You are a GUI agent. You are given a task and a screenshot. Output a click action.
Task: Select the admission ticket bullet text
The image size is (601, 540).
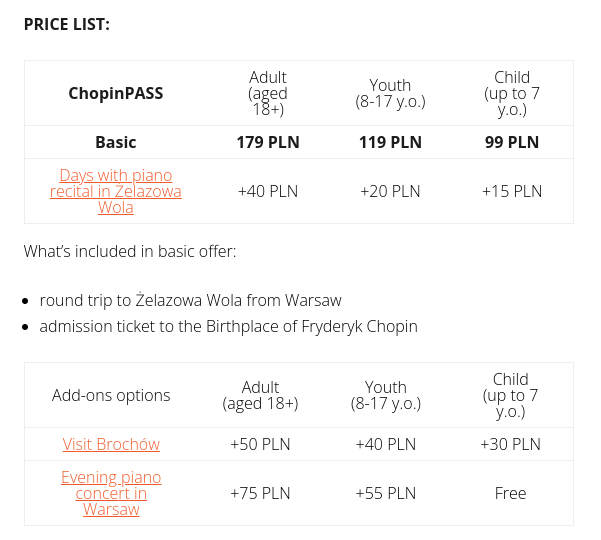pyautogui.click(x=228, y=326)
